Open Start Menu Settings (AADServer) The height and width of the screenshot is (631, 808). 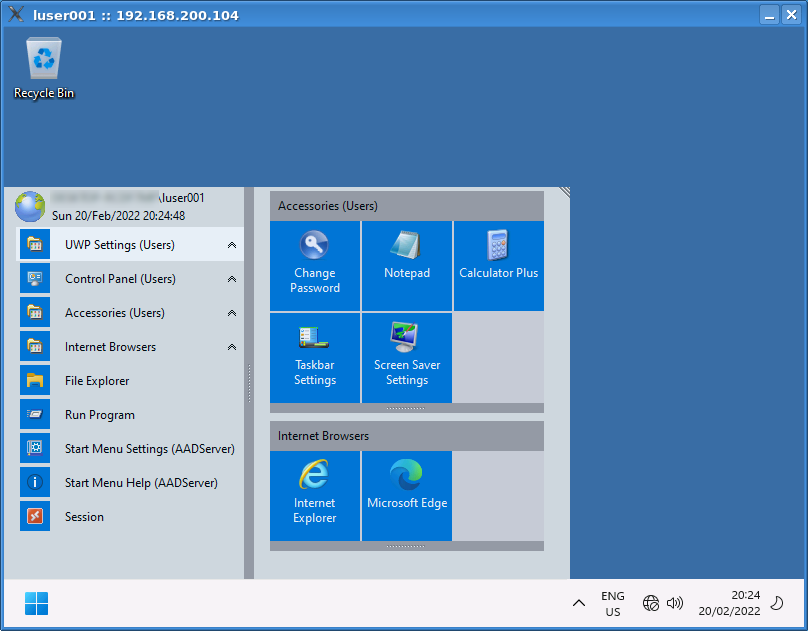(x=149, y=449)
